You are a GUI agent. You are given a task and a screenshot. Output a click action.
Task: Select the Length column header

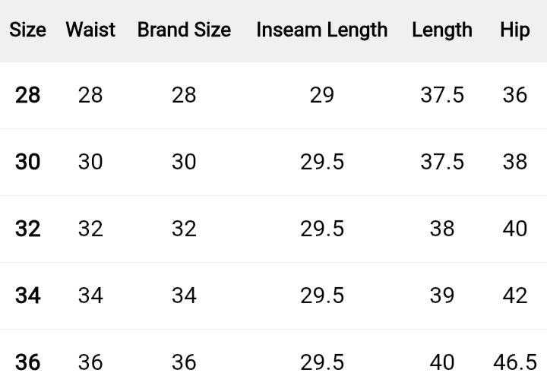coord(442,30)
